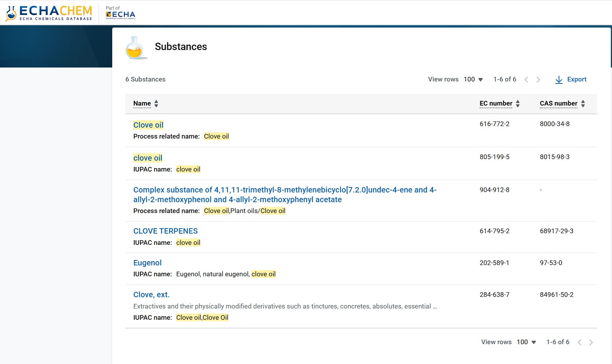Open clove oil substance EC 805-199-5
This screenshot has width=612, height=364.
[x=148, y=158]
